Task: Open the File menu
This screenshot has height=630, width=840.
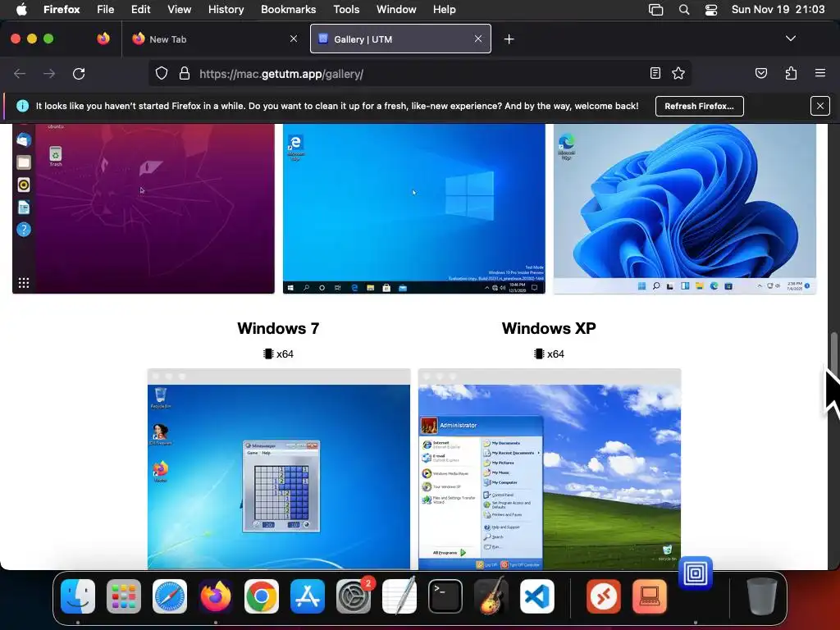Action: click(x=106, y=9)
